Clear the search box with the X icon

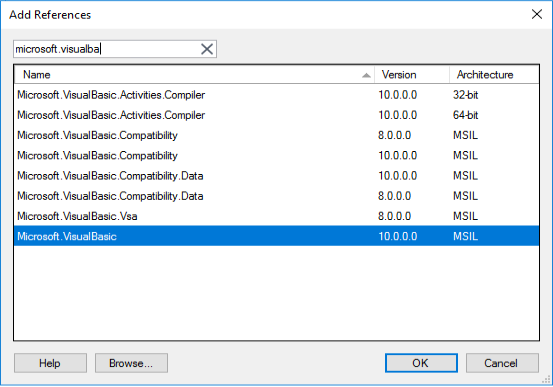(x=207, y=49)
